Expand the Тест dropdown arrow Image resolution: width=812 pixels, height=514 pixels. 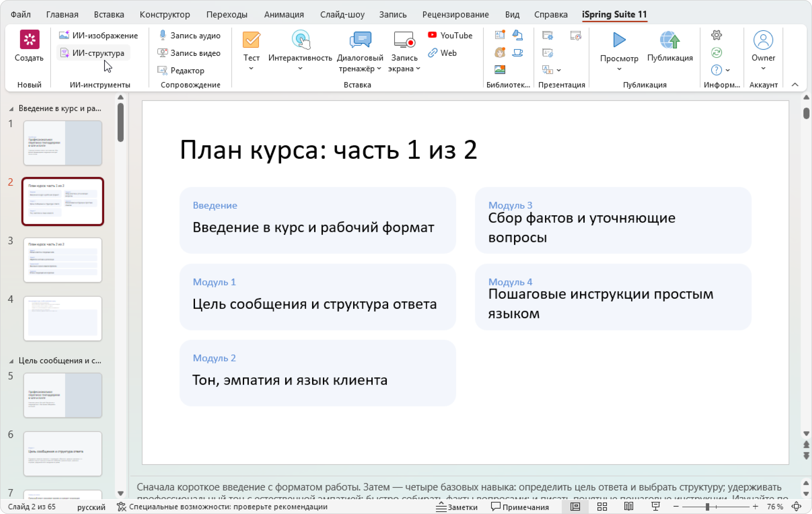coord(251,68)
